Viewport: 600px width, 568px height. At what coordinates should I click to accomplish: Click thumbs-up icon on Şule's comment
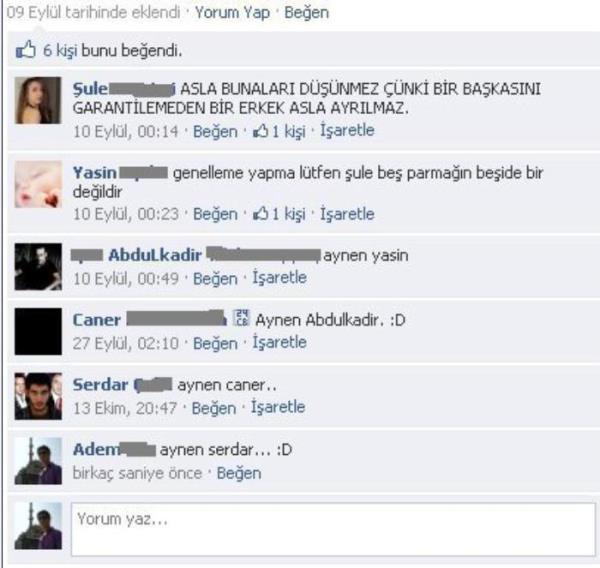(260, 132)
